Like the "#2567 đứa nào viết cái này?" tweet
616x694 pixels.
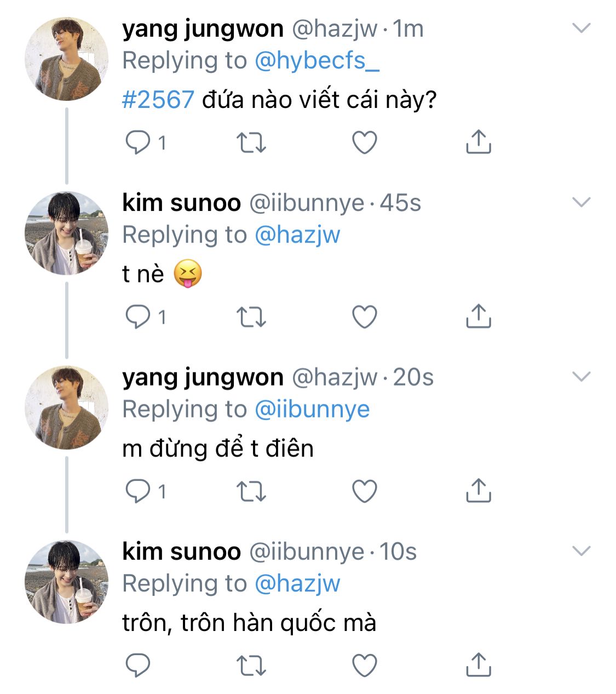pyautogui.click(x=364, y=143)
